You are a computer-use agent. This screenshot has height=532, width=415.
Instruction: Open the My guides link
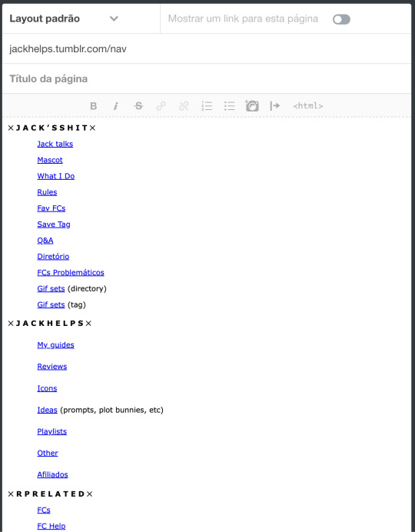[x=55, y=344]
